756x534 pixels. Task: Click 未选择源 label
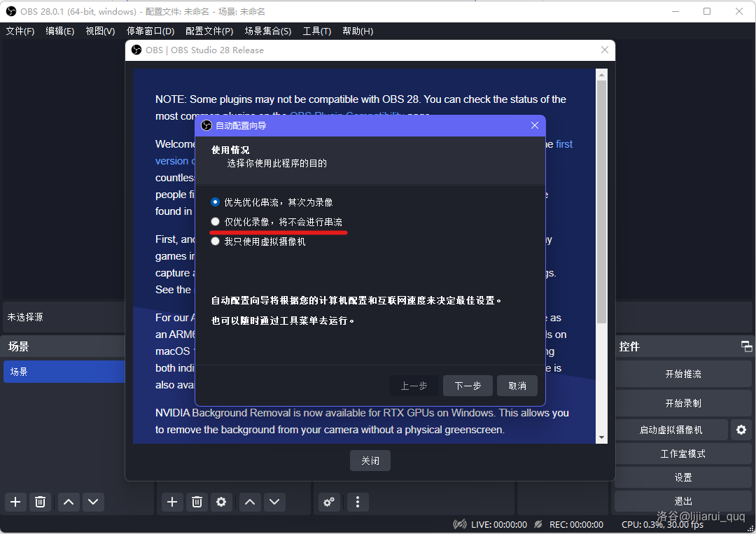(25, 317)
